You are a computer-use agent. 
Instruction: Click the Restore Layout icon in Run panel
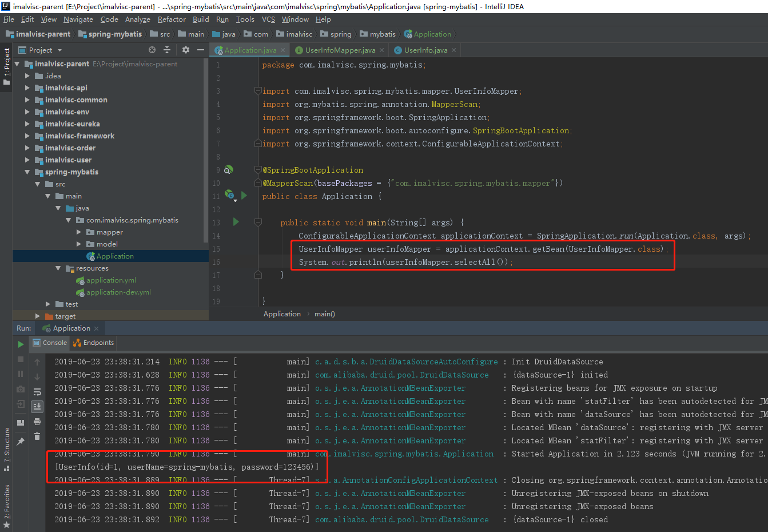click(21, 423)
